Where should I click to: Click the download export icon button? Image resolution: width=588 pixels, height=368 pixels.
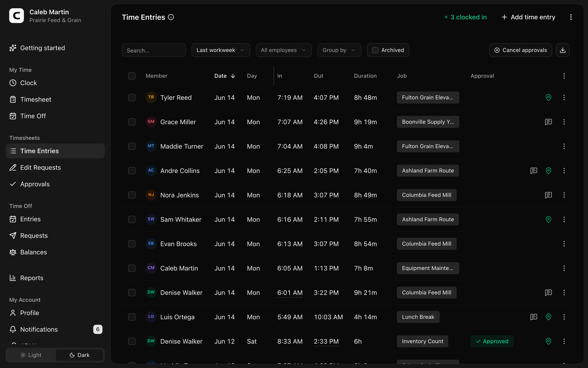click(x=562, y=50)
